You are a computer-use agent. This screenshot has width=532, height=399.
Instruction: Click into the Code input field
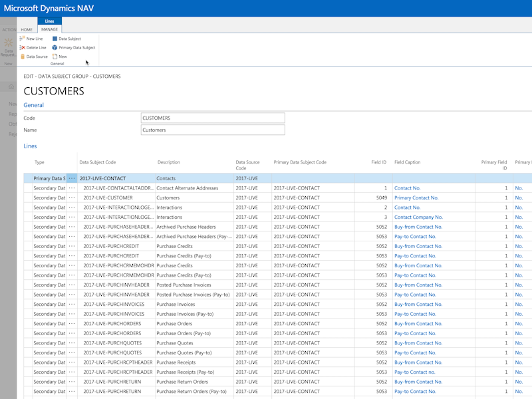point(213,118)
